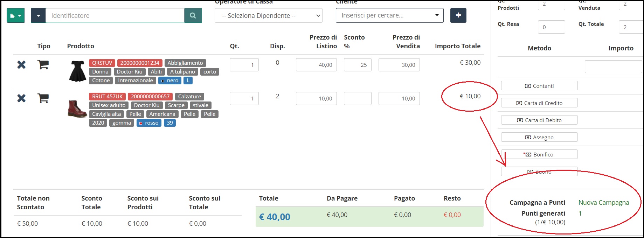The height and width of the screenshot is (238, 644).
Task: Choose Carta di Debito payment method
Action: [539, 120]
